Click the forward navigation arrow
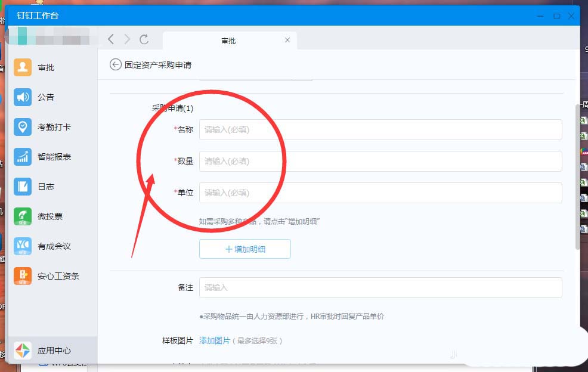Image resolution: width=588 pixels, height=372 pixels. (x=127, y=39)
